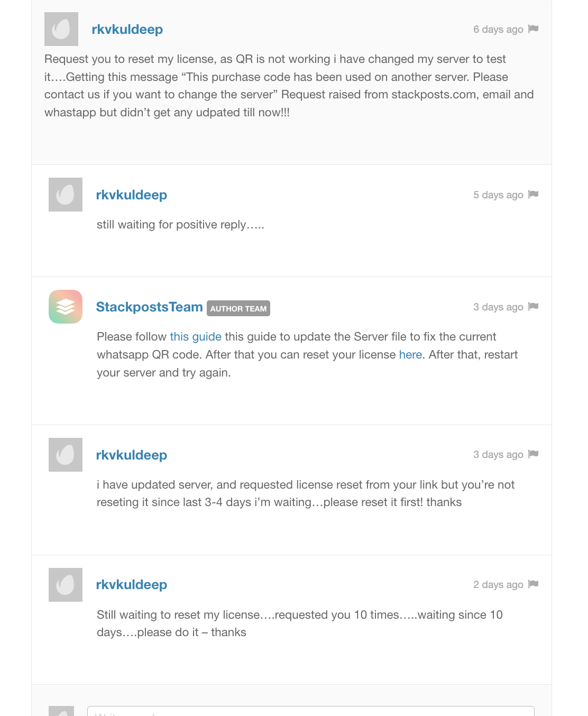Open the 'this guide' link
This screenshot has height=716, width=588.
196,337
